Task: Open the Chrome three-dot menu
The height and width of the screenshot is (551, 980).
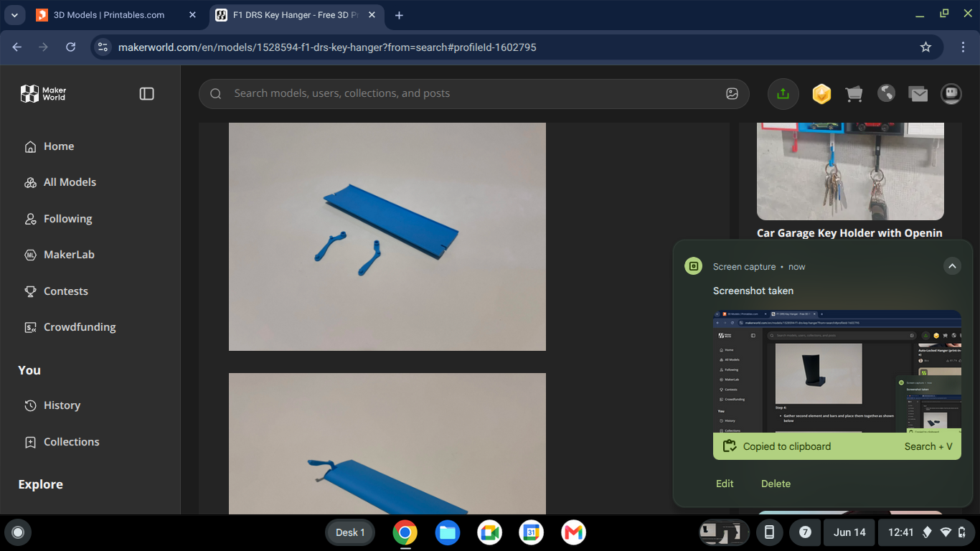Action: [963, 47]
